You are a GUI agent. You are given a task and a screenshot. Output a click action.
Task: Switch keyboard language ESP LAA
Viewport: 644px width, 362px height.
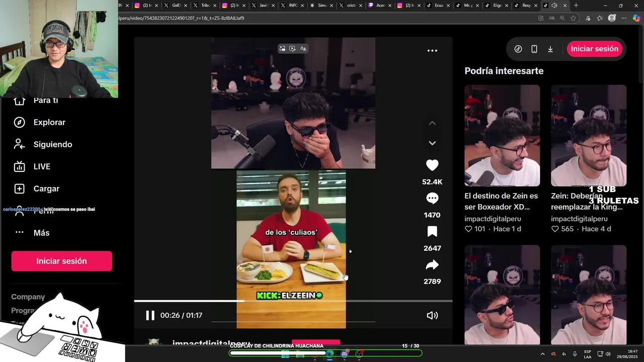[588, 354]
